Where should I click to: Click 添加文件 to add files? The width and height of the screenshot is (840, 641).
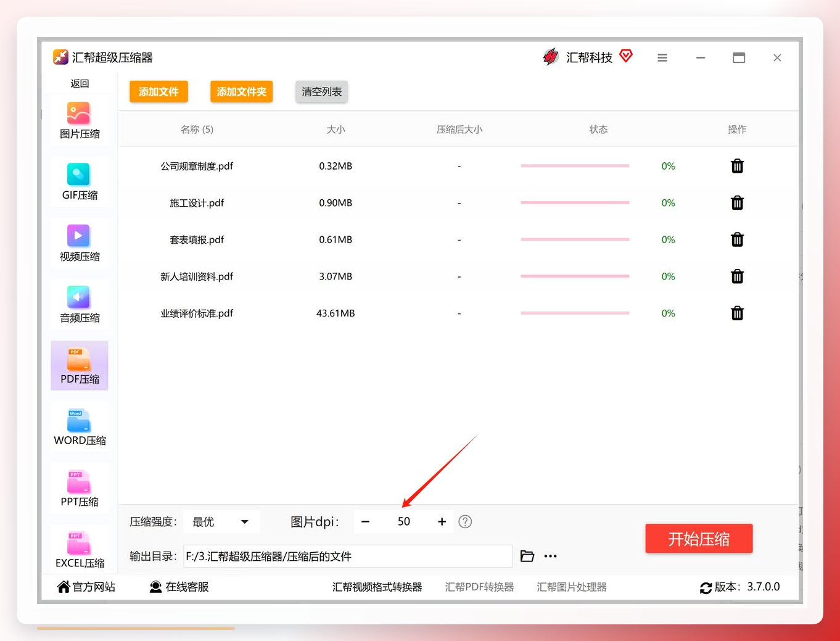159,91
